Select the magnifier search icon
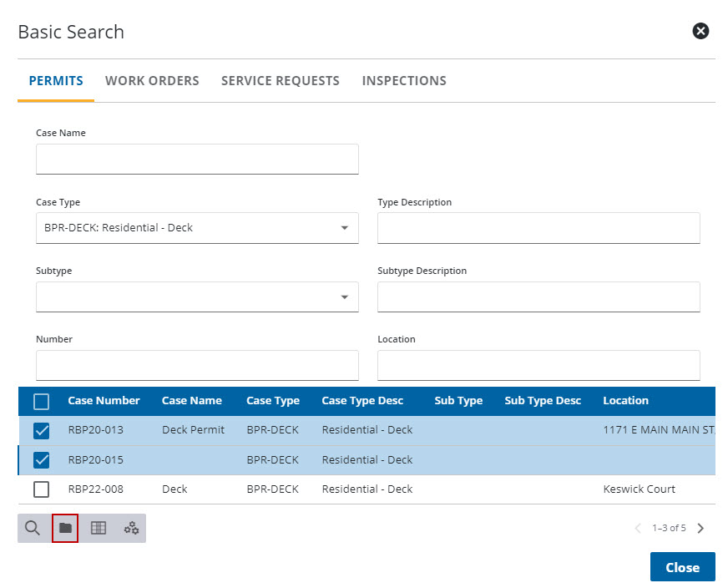728x588 pixels. [33, 528]
